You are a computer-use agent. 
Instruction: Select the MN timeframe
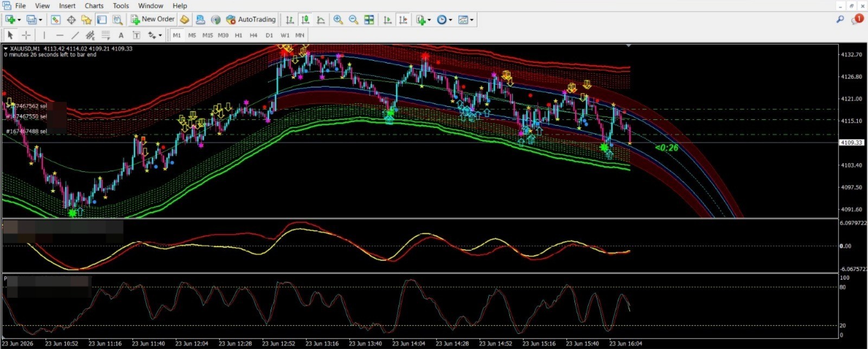pos(299,35)
